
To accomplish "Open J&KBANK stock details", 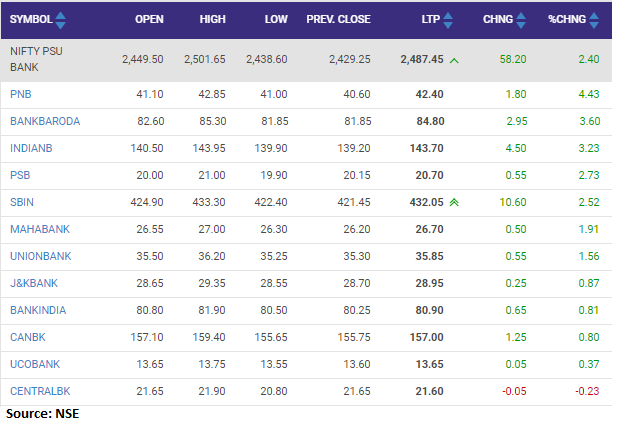I will click(x=33, y=284).
